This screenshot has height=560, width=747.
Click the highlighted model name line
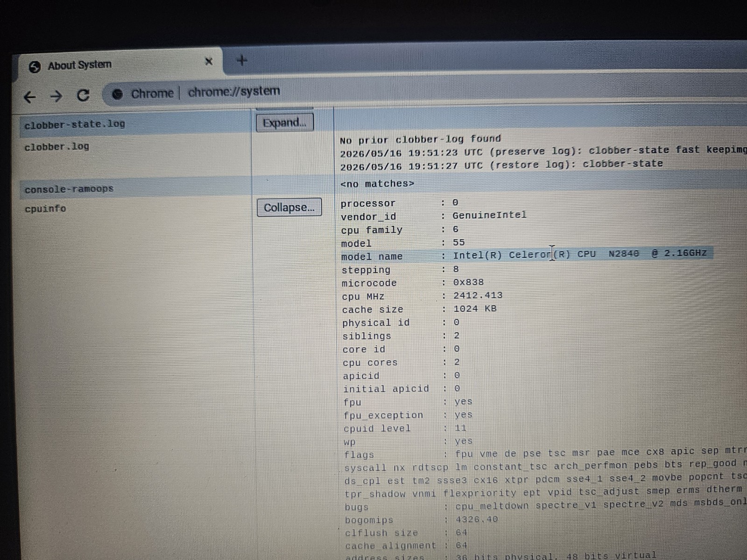tap(526, 255)
